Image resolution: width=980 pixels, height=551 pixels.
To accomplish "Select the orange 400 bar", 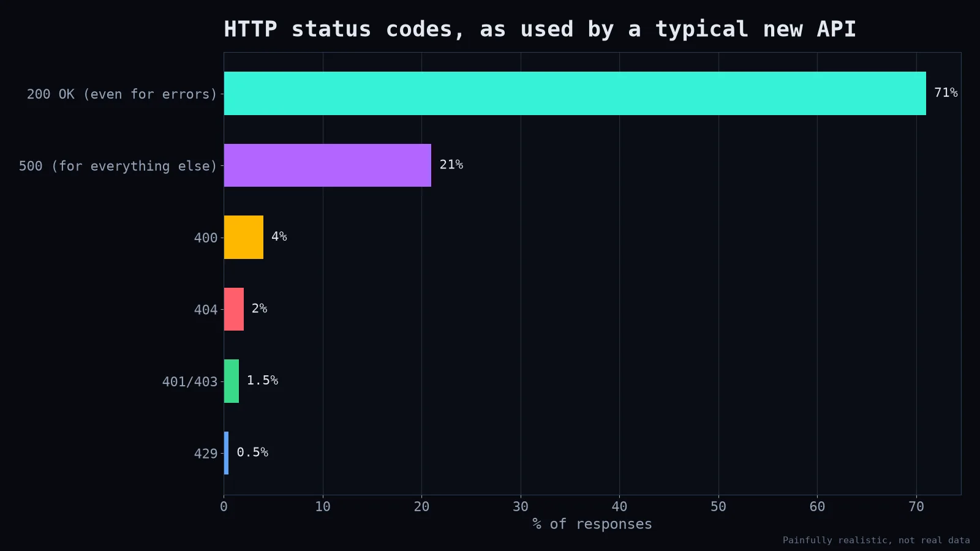I will tap(244, 237).
